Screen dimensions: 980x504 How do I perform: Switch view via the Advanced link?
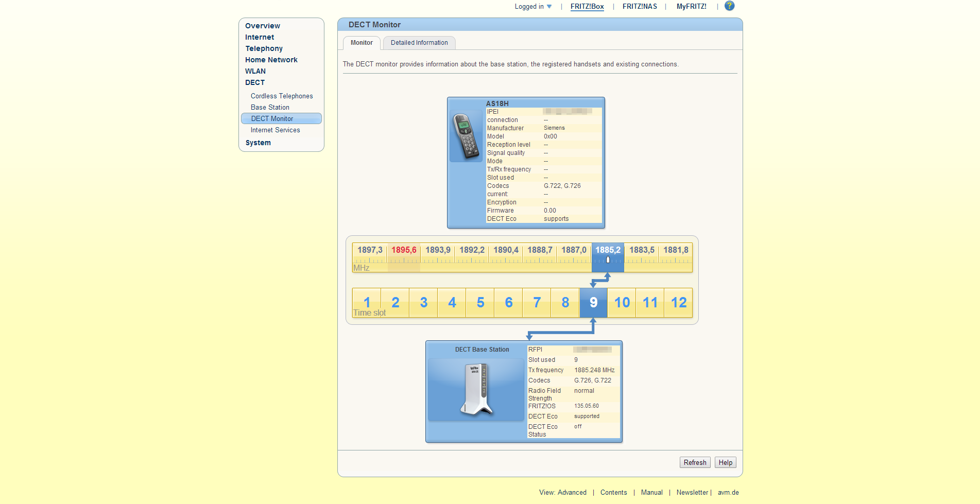[x=572, y=493]
